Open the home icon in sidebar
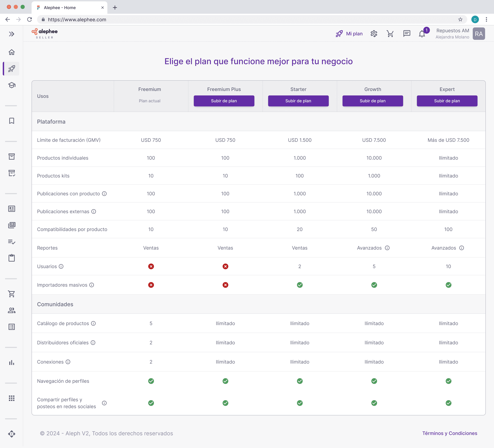This screenshot has width=494, height=448. coord(11,52)
